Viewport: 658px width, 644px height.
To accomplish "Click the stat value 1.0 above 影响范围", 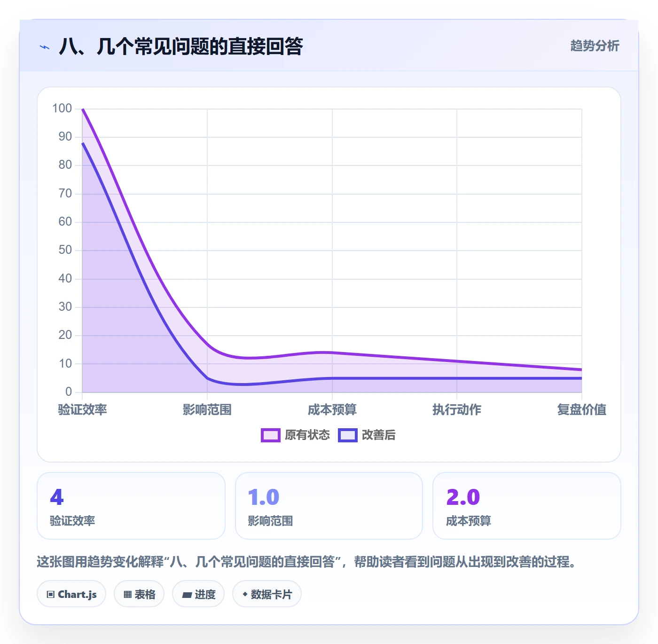I will tap(264, 497).
